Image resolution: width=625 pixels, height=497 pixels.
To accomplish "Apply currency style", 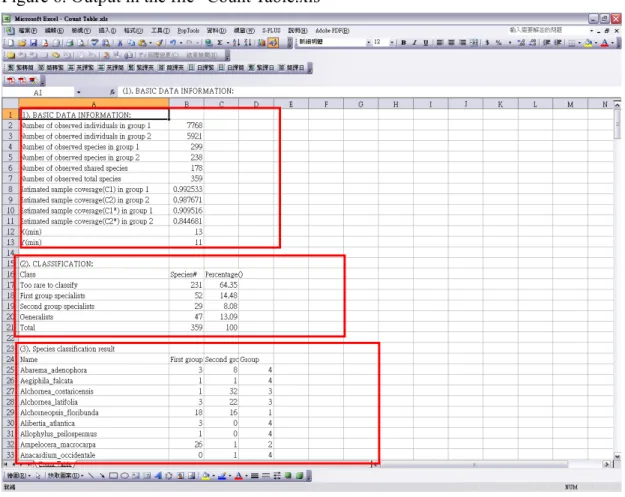I will [487, 43].
